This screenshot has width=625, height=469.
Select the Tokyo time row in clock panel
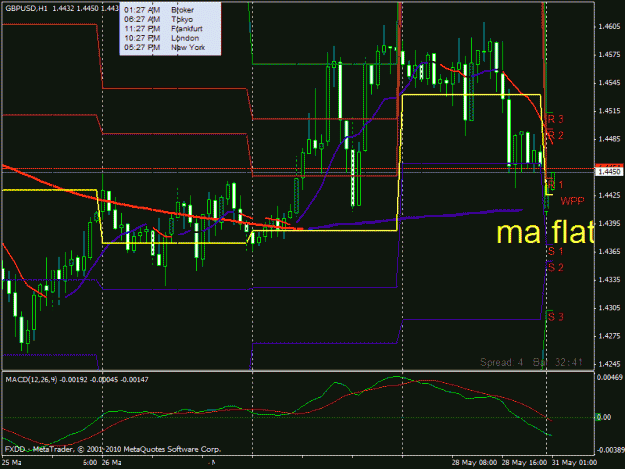pyautogui.click(x=158, y=19)
